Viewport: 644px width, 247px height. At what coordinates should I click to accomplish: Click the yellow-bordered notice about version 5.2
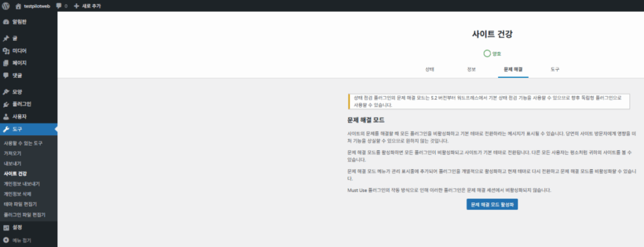coord(489,101)
